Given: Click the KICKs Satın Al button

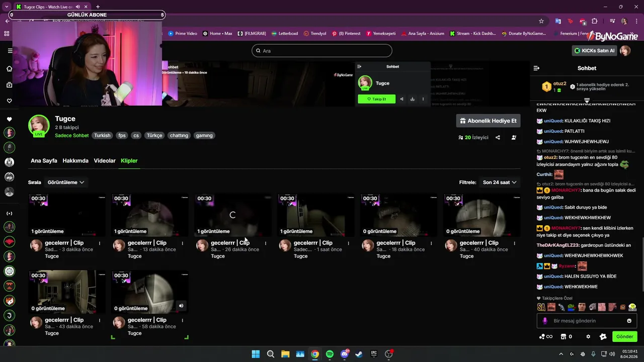Looking at the screenshot, I should (595, 51).
